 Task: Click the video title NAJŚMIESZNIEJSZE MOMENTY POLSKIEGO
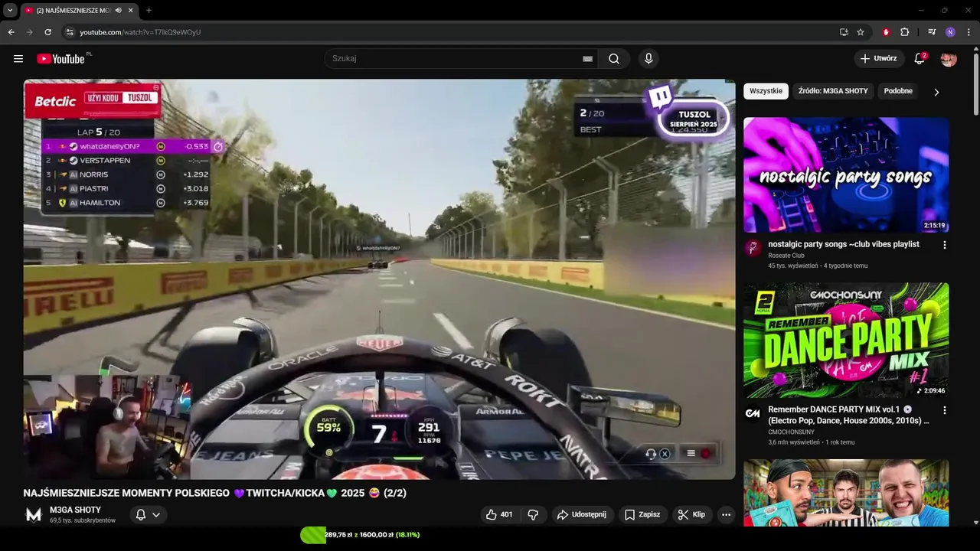(214, 493)
